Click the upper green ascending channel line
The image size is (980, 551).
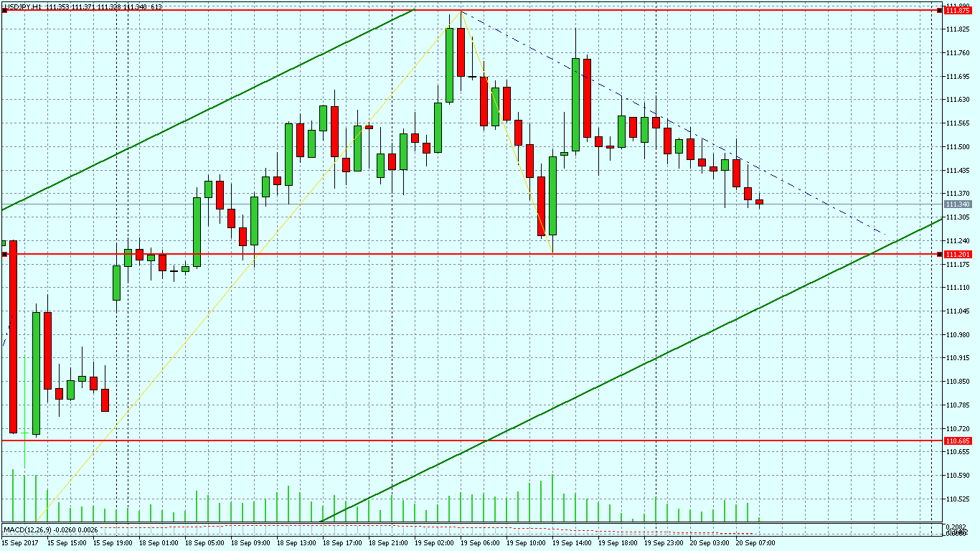[215, 106]
